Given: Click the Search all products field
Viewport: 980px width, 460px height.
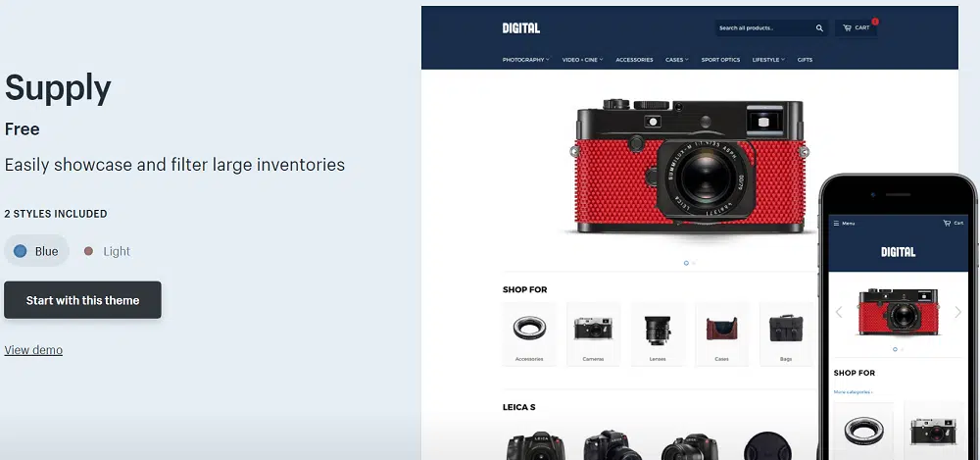Looking at the screenshot, I should [763, 28].
